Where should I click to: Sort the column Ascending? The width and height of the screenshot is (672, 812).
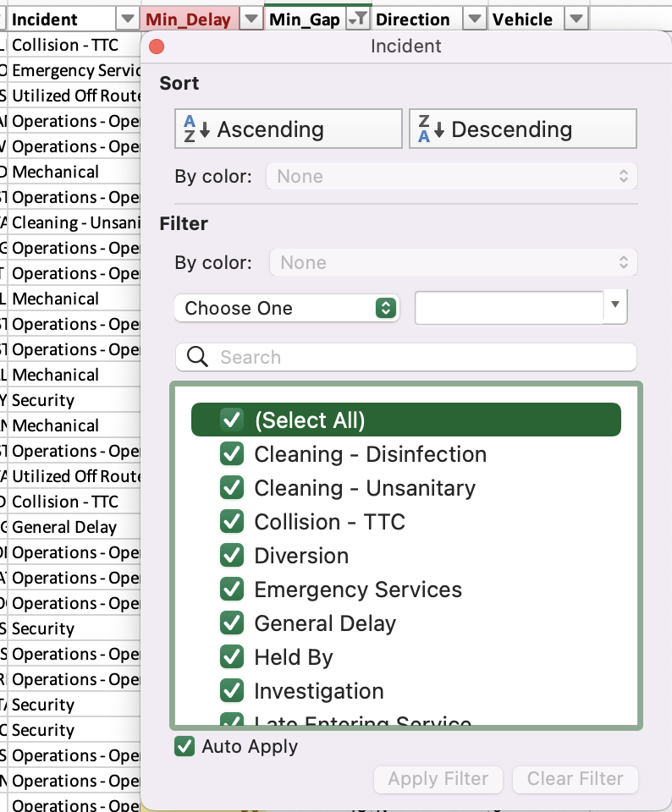coord(288,129)
